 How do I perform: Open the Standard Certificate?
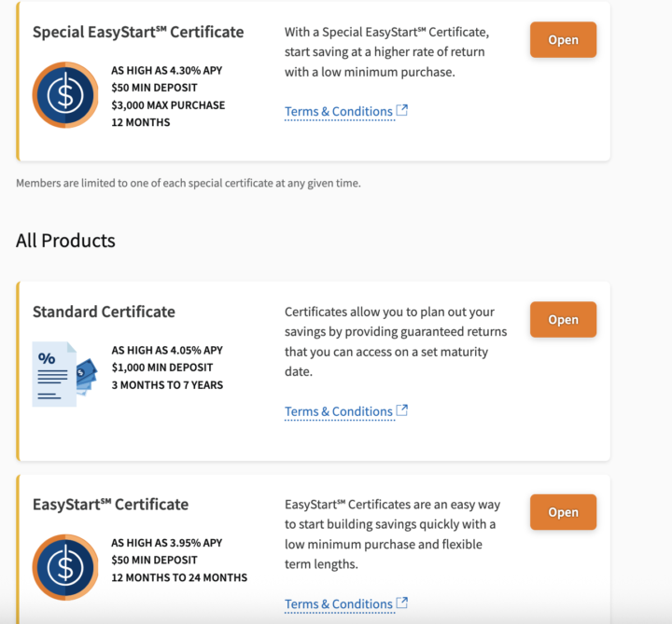[563, 320]
